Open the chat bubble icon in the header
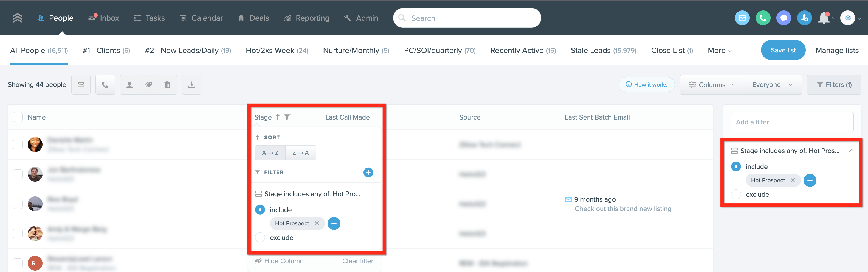Screen dimensions: 868x272 click(784, 18)
